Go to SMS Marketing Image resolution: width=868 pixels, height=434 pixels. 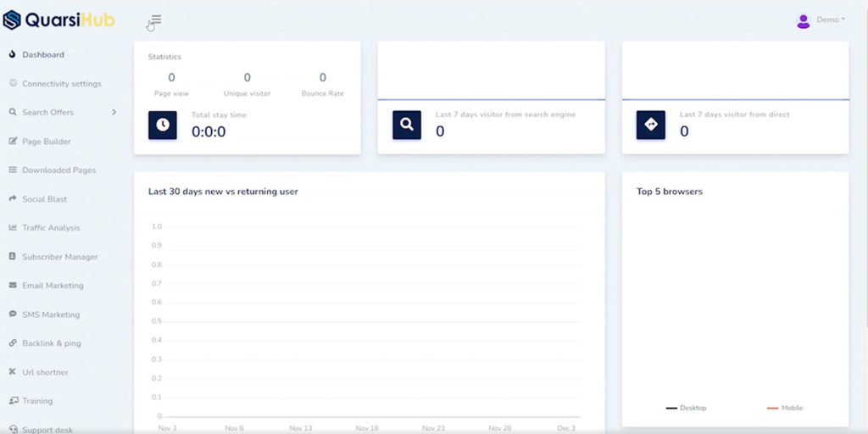click(x=51, y=314)
